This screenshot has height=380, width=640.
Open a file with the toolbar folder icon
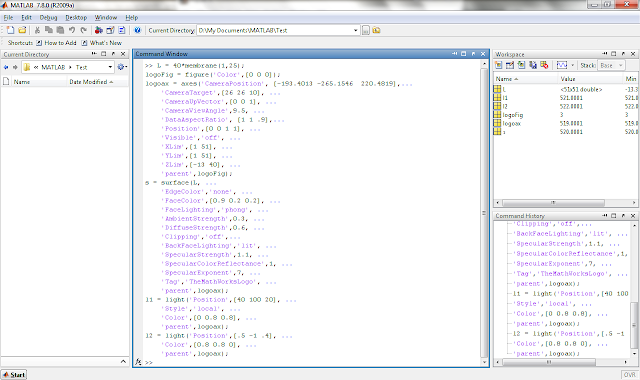[x=22, y=30]
